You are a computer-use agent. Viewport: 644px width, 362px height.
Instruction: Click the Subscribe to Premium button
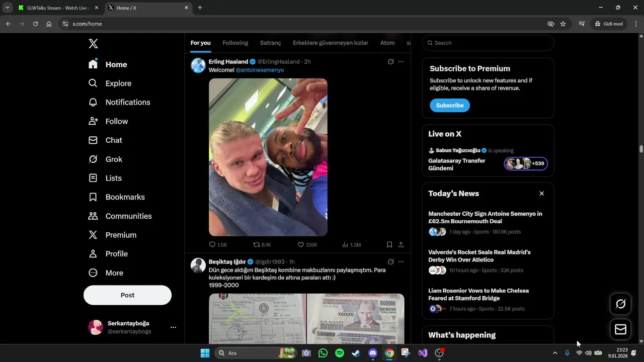click(450, 105)
